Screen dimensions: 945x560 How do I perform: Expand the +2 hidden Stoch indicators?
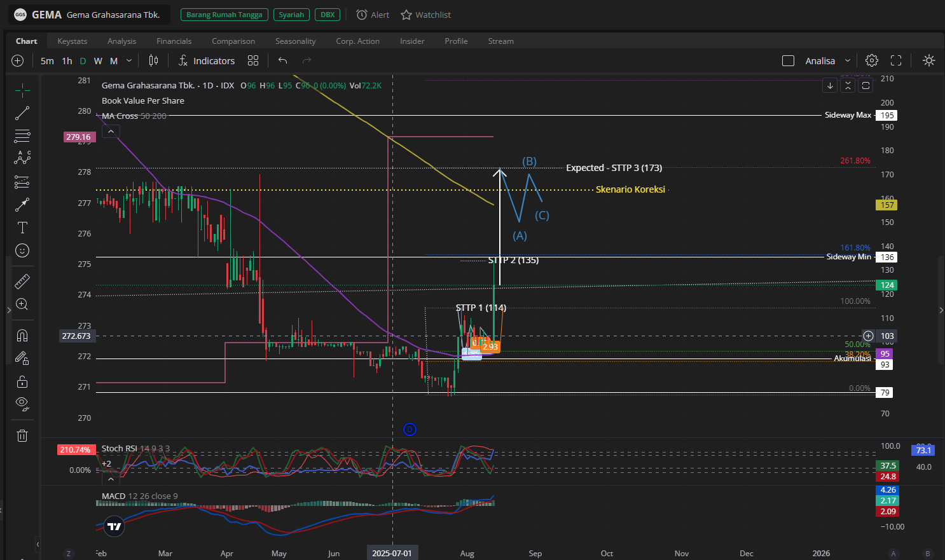pyautogui.click(x=106, y=463)
